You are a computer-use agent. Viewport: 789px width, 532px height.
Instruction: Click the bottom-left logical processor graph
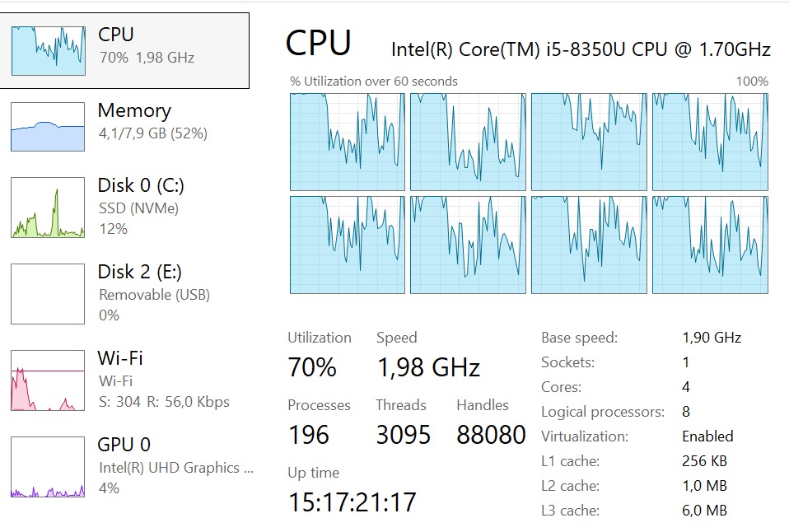click(347, 245)
